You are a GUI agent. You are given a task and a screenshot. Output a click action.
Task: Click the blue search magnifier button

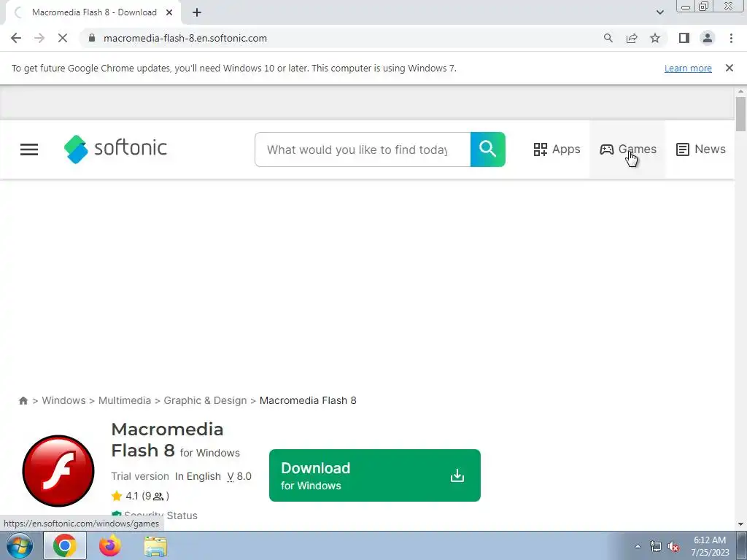coord(488,149)
